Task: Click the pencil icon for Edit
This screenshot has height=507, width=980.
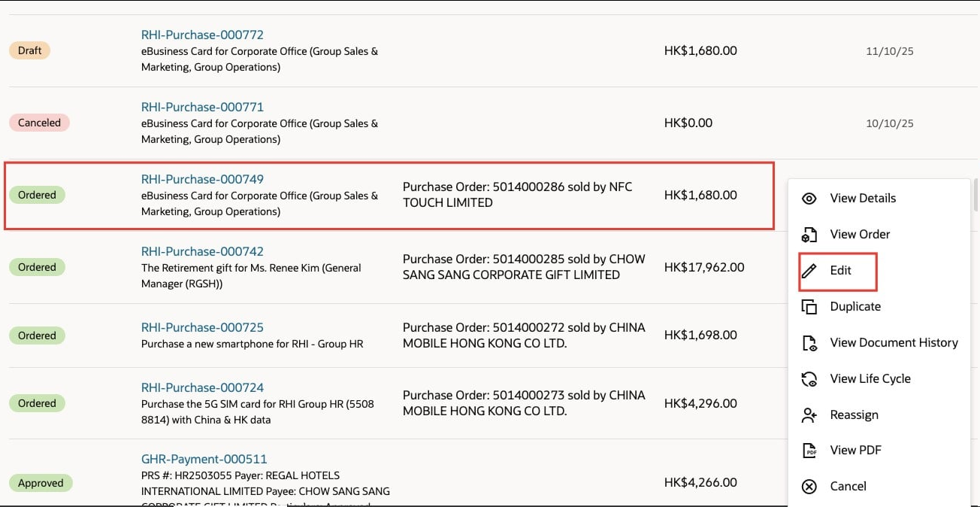Action: point(809,271)
